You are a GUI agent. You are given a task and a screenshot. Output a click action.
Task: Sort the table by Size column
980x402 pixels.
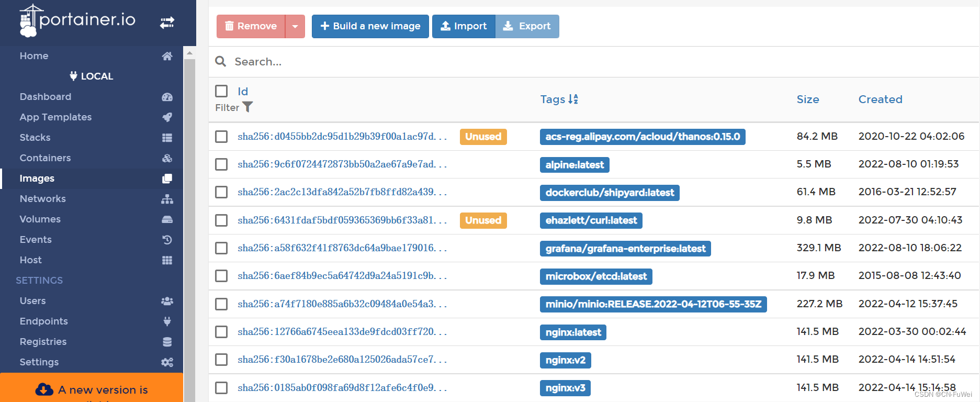pyautogui.click(x=808, y=99)
